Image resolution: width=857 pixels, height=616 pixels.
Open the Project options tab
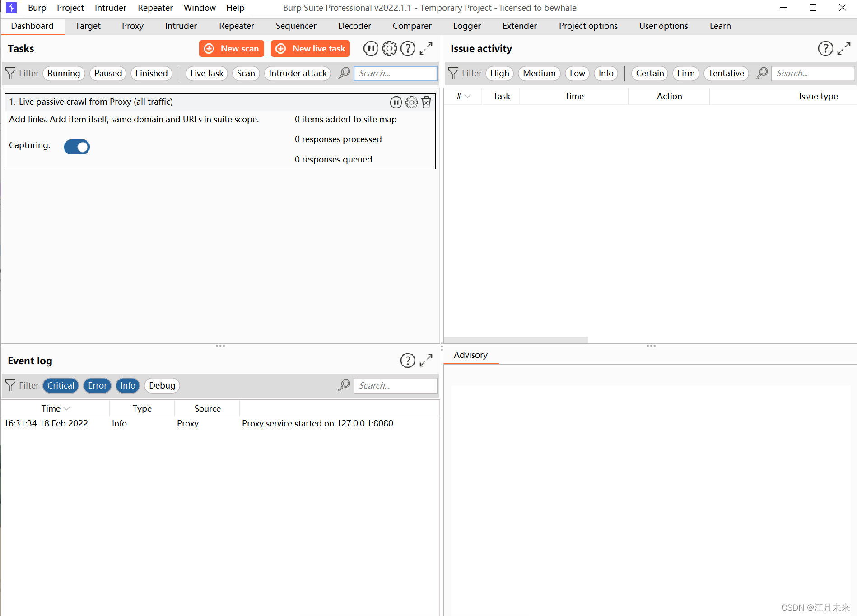[x=588, y=26]
